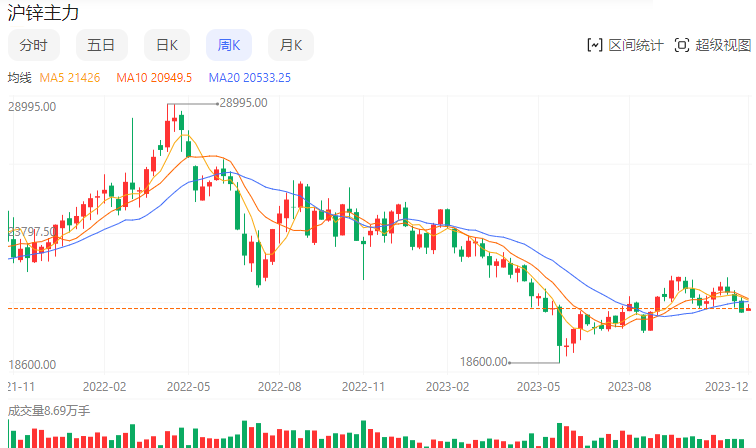
Task: Click the 2022-05 date axis label
Action: point(188,386)
